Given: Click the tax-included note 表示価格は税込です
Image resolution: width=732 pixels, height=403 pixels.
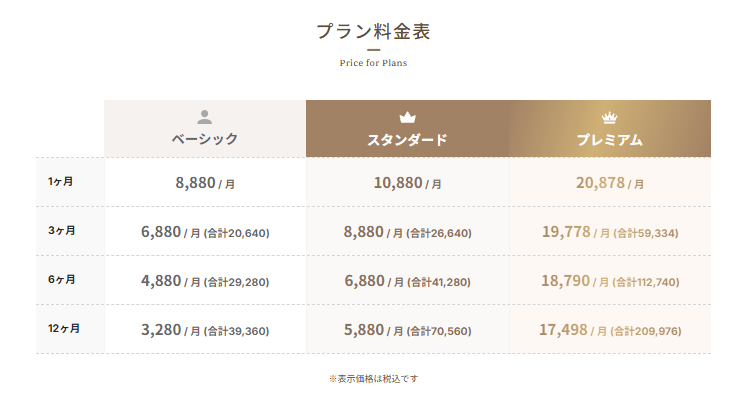Looking at the screenshot, I should click(373, 379).
